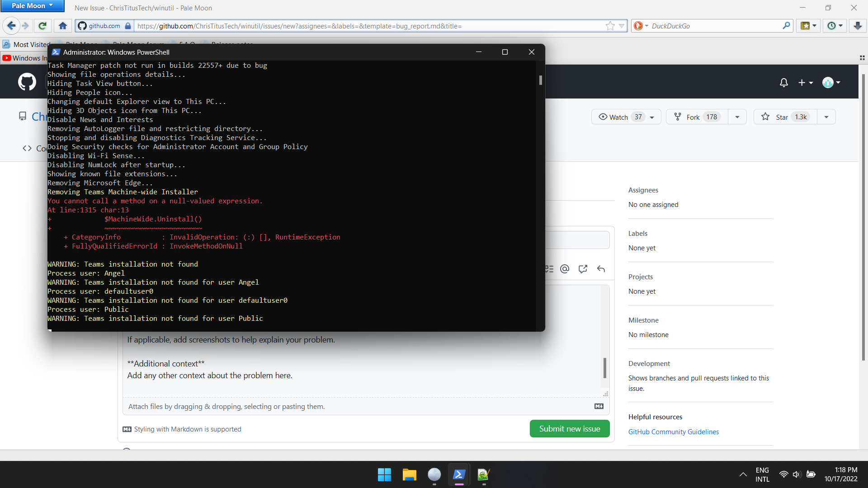Switch to Pale Moon in taskbar
868x488 pixels.
click(x=434, y=474)
